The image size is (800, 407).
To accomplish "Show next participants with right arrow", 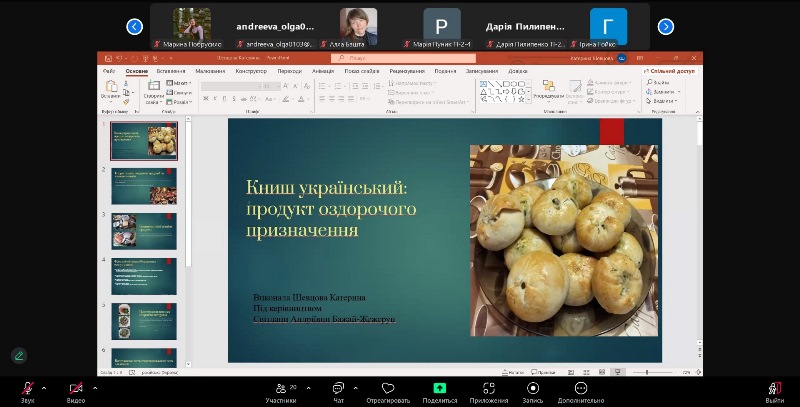I will [665, 27].
